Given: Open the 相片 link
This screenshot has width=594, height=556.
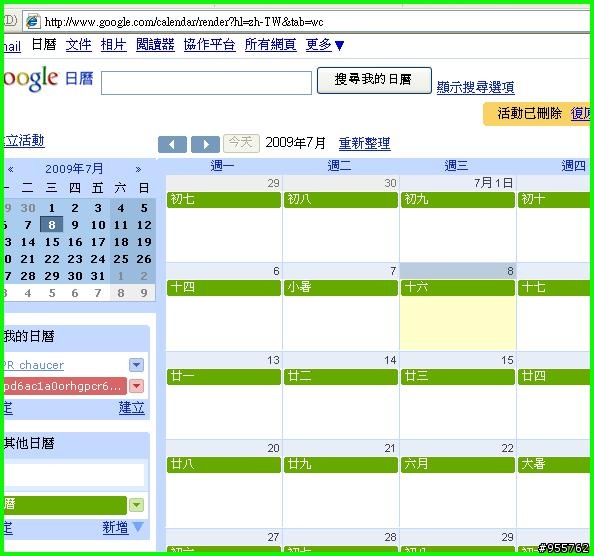Looking at the screenshot, I should 113,45.
